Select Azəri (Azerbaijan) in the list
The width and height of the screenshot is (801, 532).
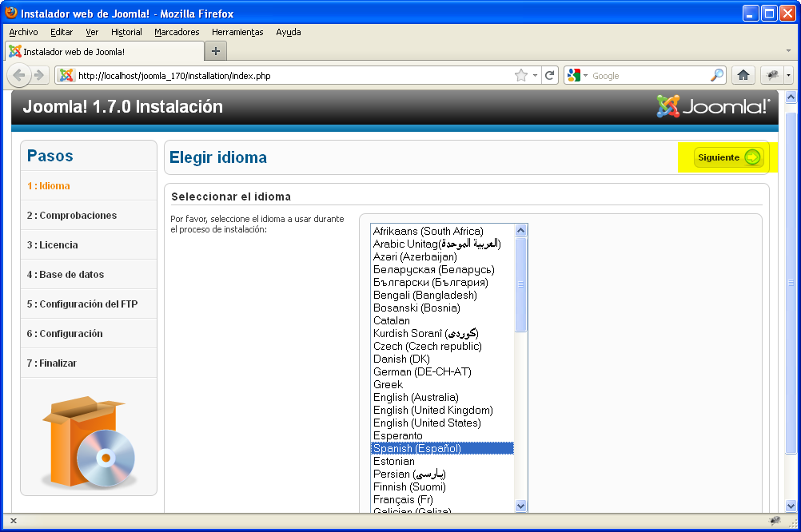(442, 256)
